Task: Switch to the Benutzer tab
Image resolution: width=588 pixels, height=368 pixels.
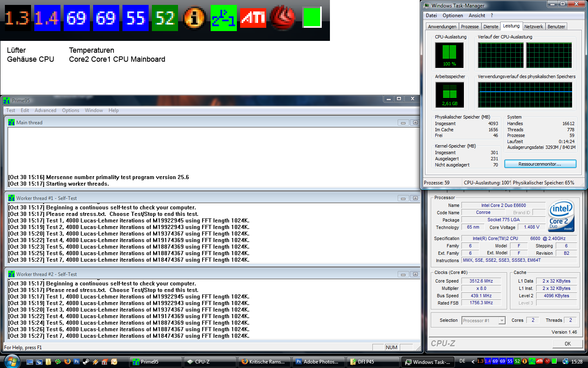Action: [x=556, y=27]
